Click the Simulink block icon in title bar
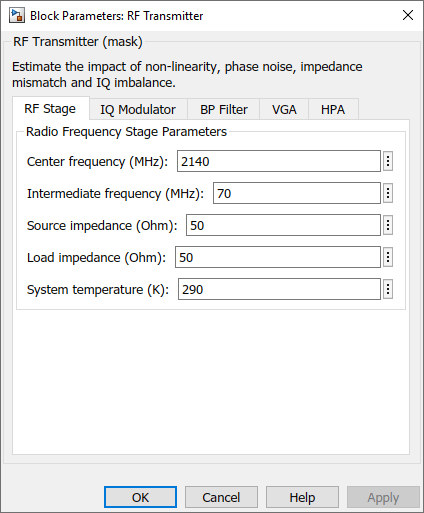Image resolution: width=424 pixels, height=513 pixels. pyautogui.click(x=17, y=16)
